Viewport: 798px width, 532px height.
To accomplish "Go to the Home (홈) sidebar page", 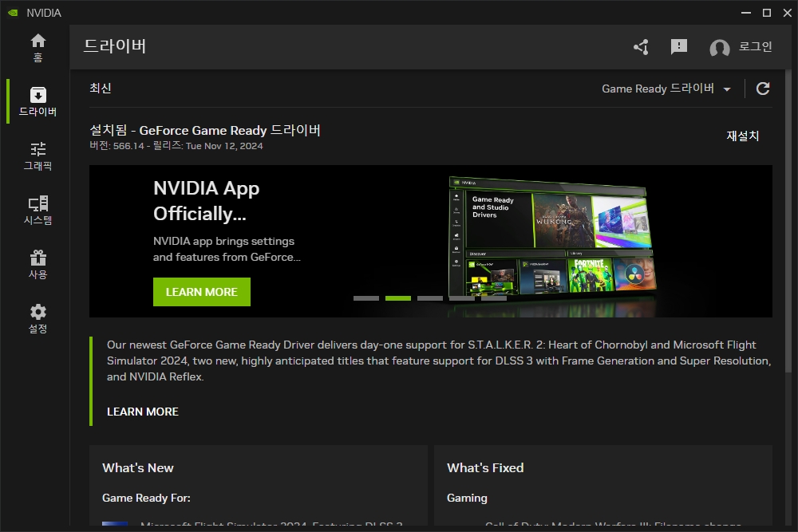I will [38, 48].
